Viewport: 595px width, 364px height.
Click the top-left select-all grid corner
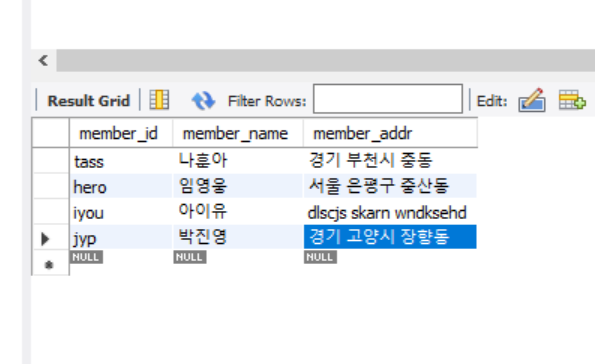[51, 133]
